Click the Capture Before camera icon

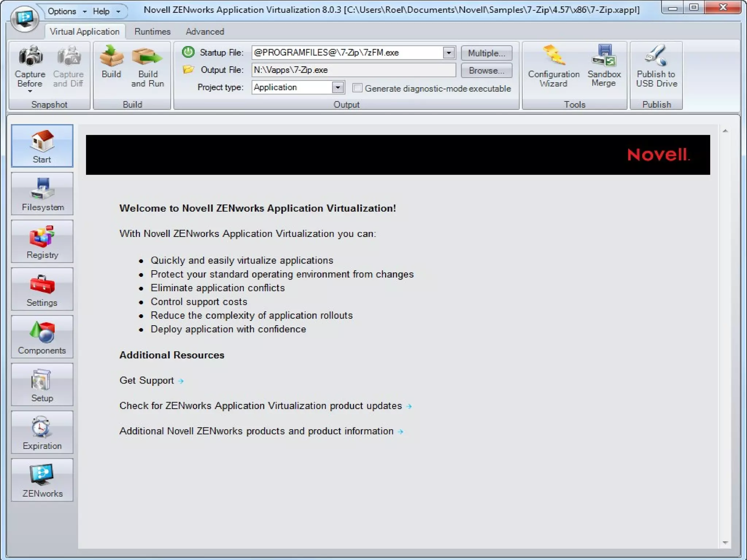(31, 56)
